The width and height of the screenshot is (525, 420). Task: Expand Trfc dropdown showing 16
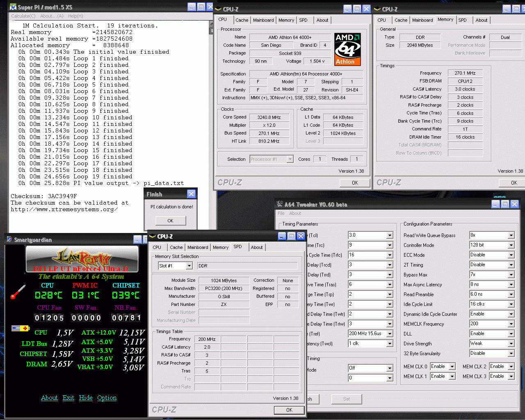(x=390, y=255)
